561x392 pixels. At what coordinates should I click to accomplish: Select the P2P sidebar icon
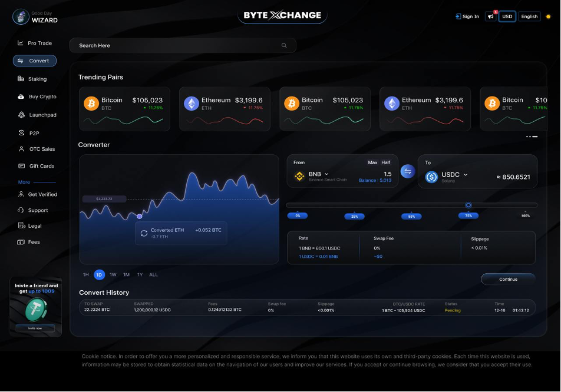pos(21,132)
